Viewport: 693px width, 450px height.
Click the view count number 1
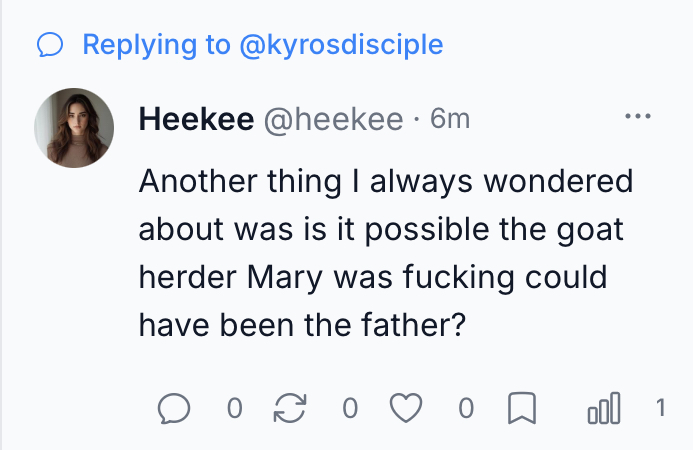[x=660, y=408]
